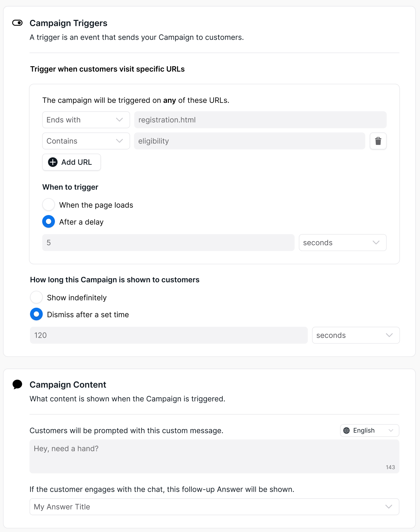The image size is (420, 532).
Task: Select the After a delay option
Action: coord(49,222)
